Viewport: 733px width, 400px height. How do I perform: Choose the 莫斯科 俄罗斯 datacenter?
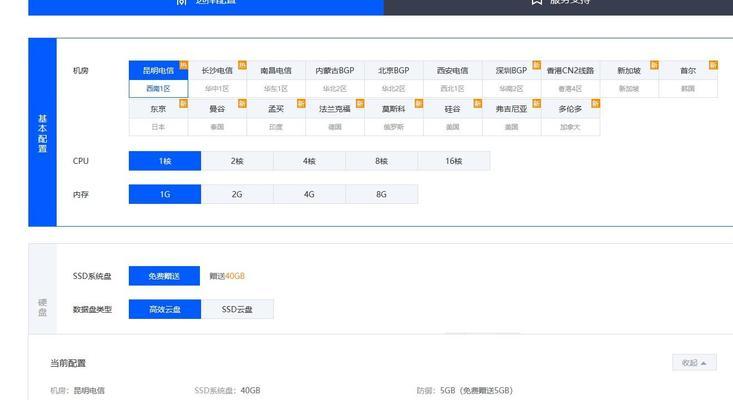click(394, 117)
